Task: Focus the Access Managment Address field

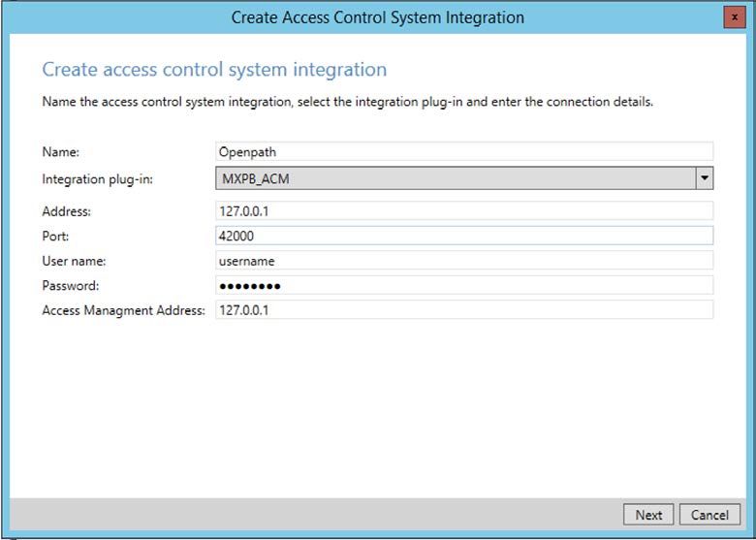Action: (464, 310)
